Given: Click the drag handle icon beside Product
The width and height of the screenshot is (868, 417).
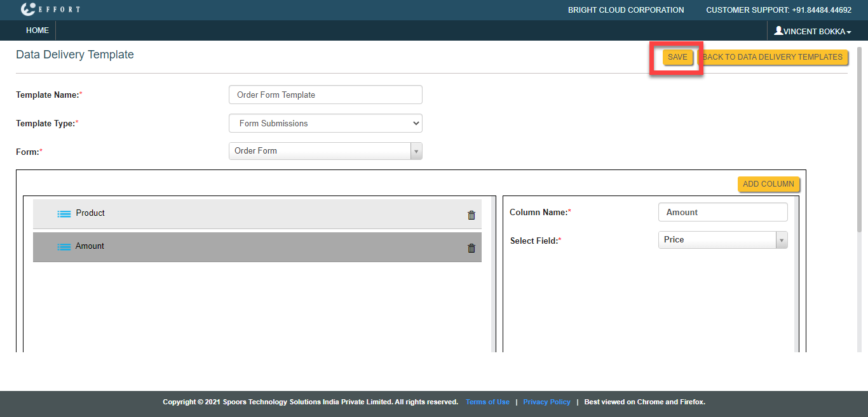Looking at the screenshot, I should (64, 214).
